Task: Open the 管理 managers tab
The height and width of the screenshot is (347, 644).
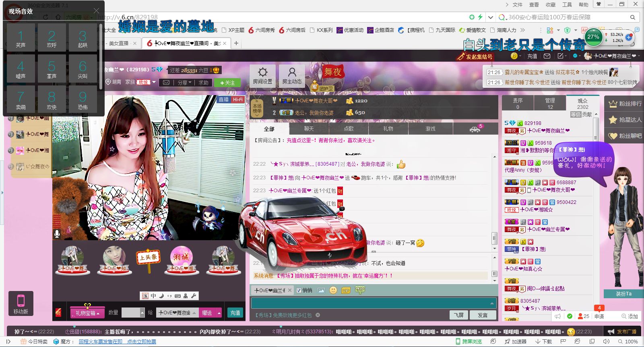Action: tap(550, 103)
